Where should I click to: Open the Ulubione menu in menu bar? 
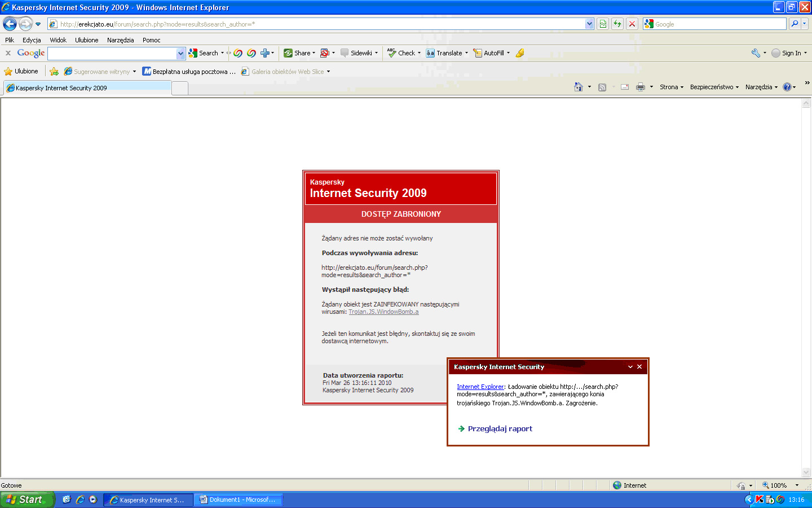86,40
